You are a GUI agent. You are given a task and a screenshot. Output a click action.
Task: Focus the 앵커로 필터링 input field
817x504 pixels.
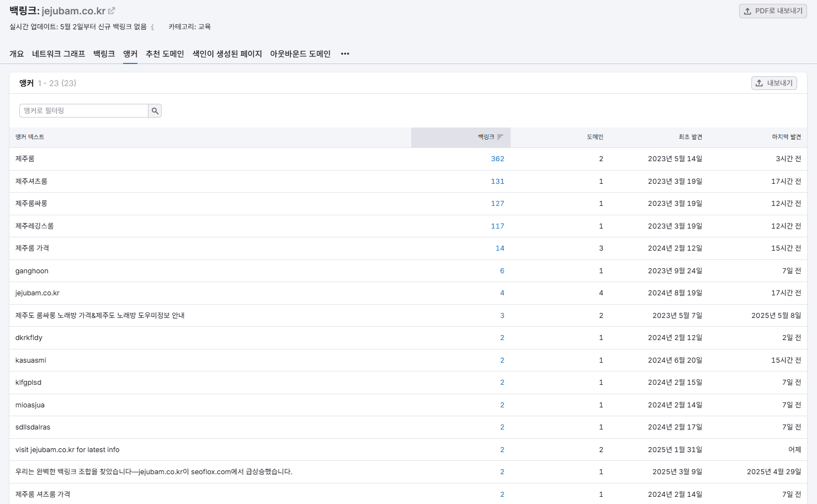pyautogui.click(x=84, y=111)
